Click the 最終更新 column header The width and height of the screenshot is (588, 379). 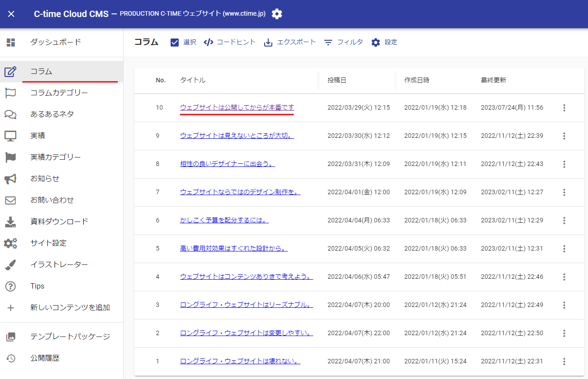click(x=494, y=80)
